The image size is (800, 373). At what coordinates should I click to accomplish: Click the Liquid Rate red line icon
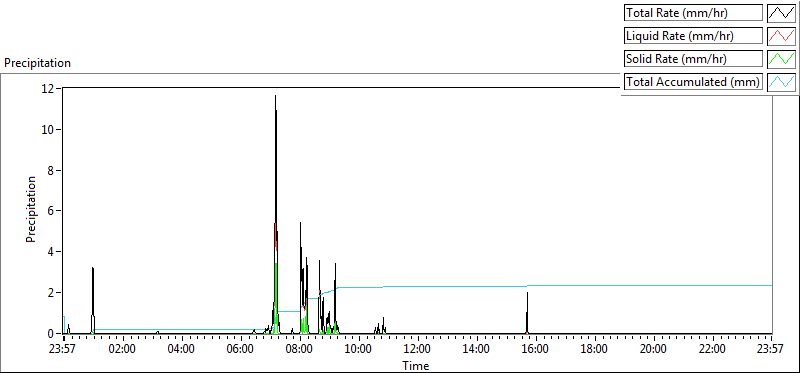point(781,36)
